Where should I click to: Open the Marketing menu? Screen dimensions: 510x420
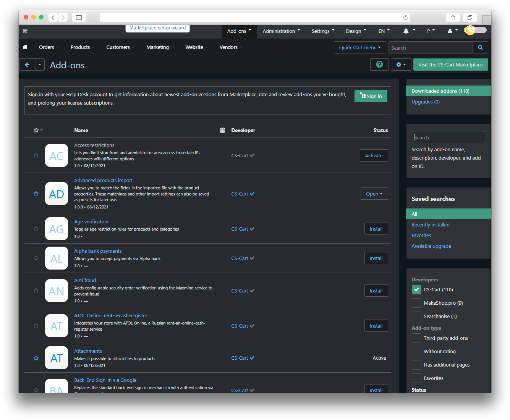coord(160,47)
